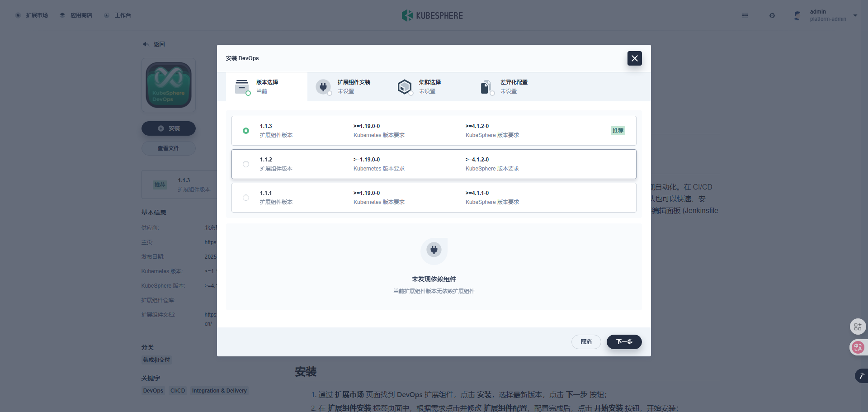Screen dimensions: 868x412
Task: Click the 应用商店 app store icon
Action: [x=62, y=15]
